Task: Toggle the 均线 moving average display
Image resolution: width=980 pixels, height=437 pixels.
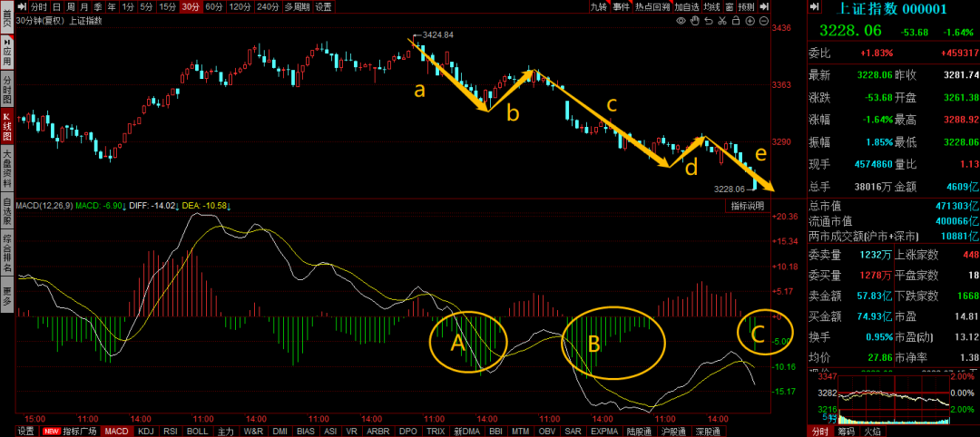Action: click(x=711, y=6)
